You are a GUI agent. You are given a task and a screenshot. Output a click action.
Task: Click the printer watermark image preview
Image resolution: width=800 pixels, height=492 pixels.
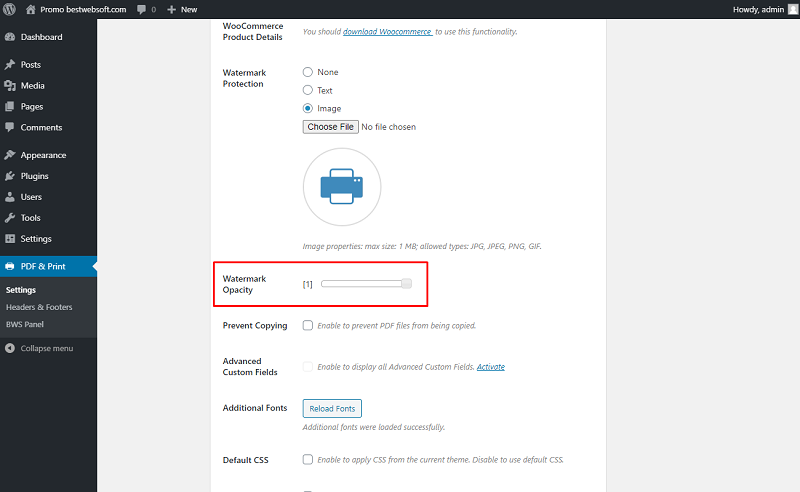tap(342, 187)
